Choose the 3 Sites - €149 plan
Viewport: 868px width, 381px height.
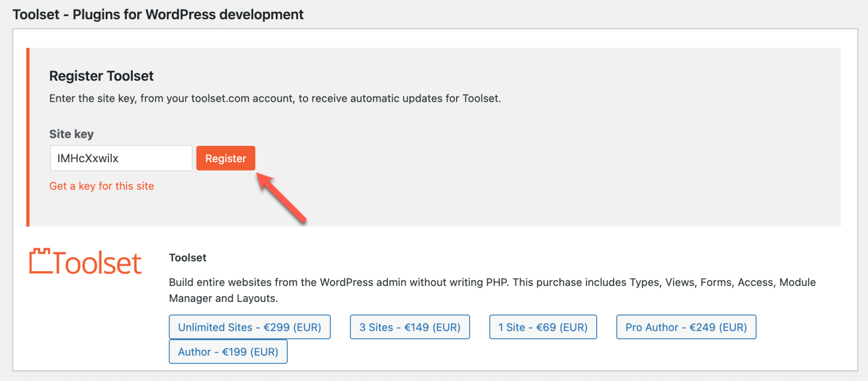(410, 327)
